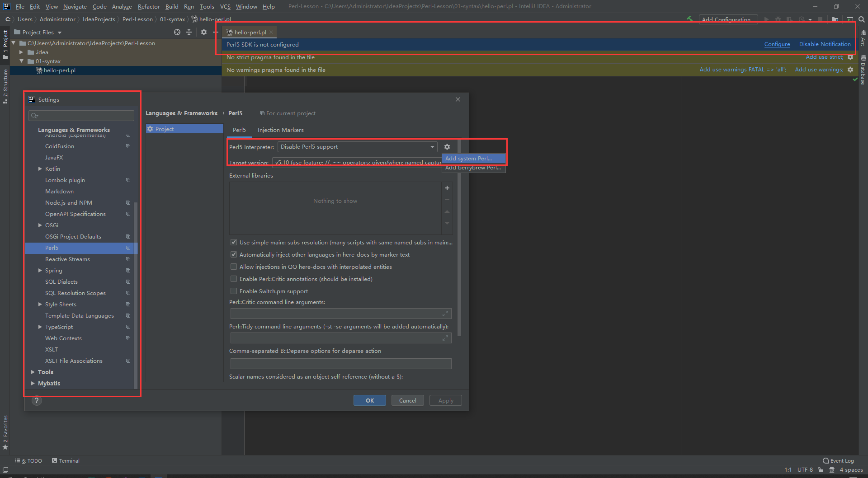Image resolution: width=868 pixels, height=478 pixels.
Task: Expand Spring in Settings tree
Action: click(40, 270)
